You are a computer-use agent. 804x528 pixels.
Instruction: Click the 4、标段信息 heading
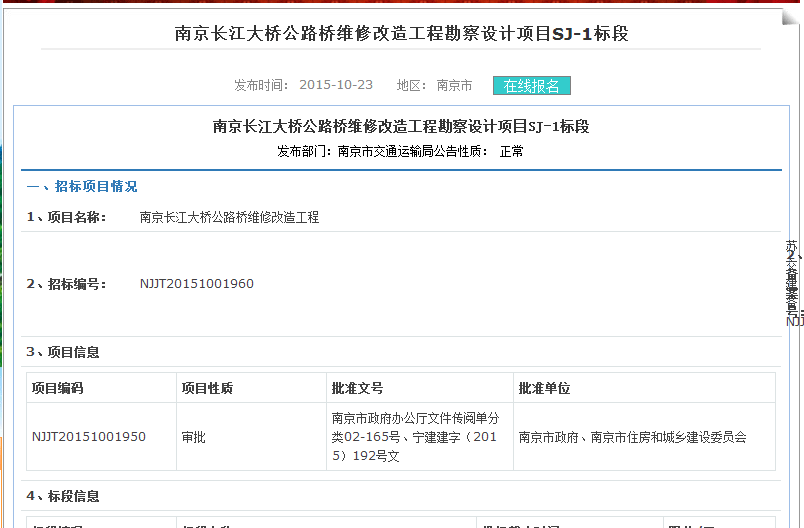[x=63, y=496]
